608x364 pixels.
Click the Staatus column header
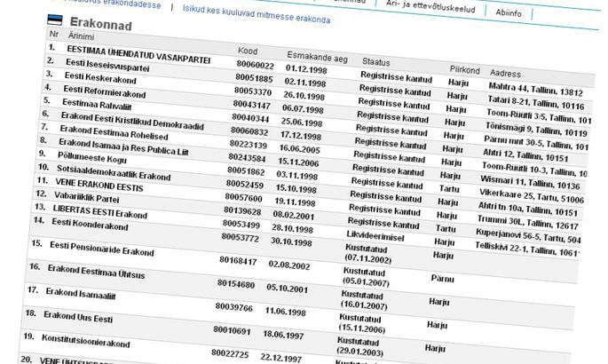(x=375, y=61)
